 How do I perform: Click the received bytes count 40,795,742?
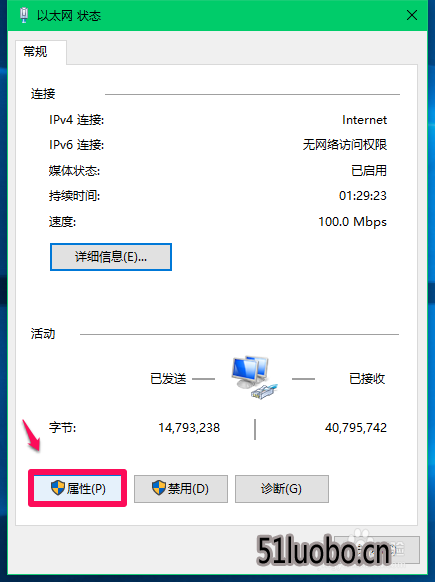point(356,428)
